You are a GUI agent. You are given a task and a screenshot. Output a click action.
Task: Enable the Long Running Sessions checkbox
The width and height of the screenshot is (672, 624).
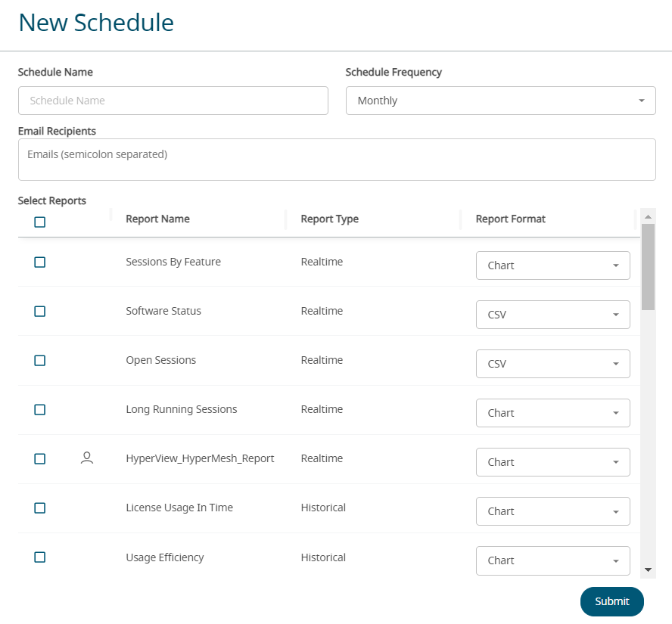click(x=40, y=410)
